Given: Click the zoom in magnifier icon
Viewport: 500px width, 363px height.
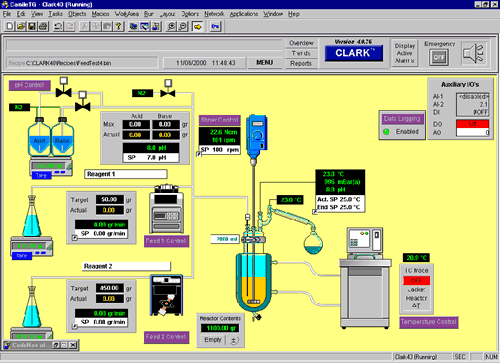Looking at the screenshot, I should point(171,26).
